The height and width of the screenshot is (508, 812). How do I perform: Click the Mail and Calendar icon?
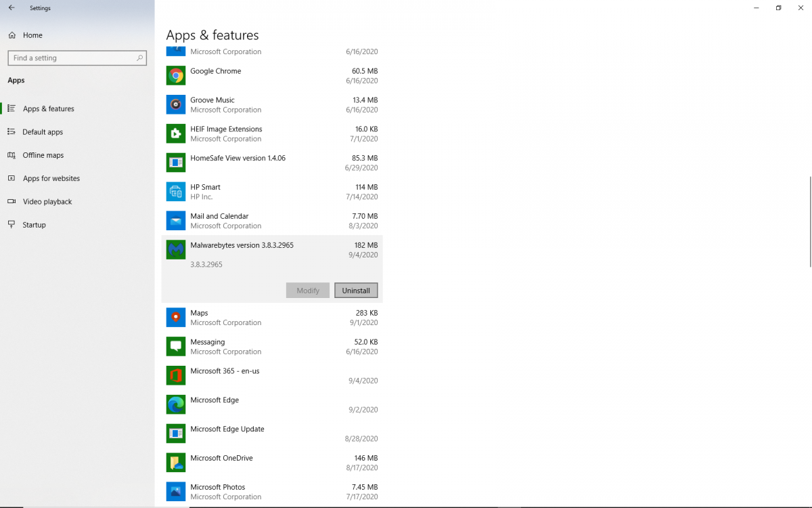(176, 221)
